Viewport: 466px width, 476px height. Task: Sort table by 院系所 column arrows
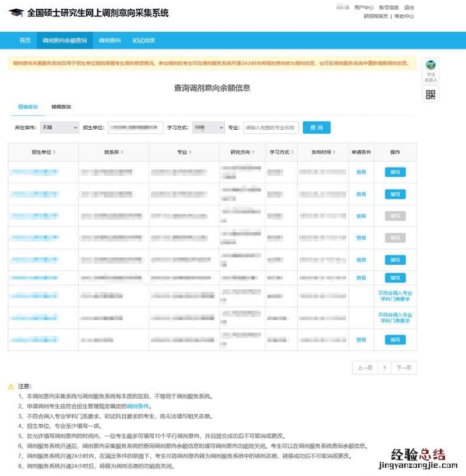click(x=122, y=152)
